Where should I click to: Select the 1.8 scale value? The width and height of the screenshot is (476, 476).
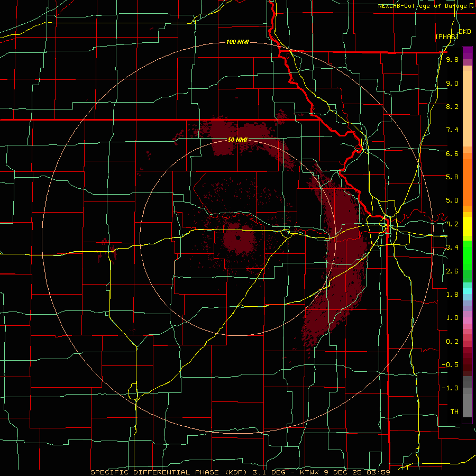pos(452,295)
